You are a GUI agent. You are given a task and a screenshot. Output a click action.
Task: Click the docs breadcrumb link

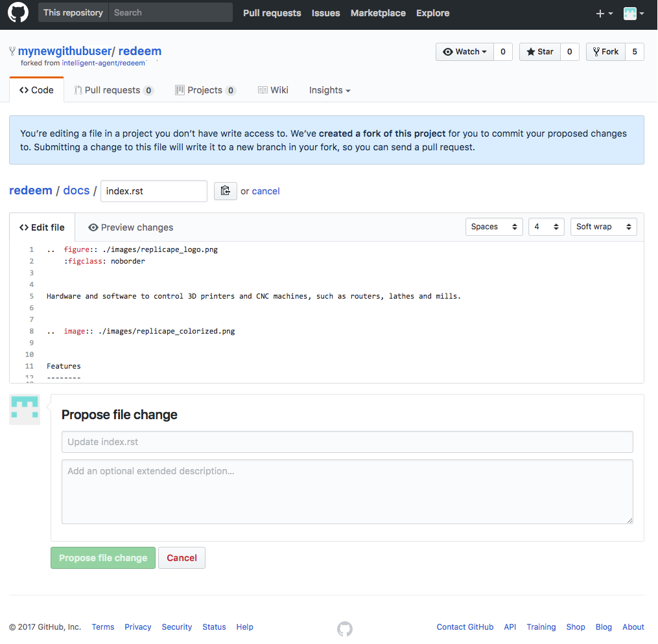[76, 190]
